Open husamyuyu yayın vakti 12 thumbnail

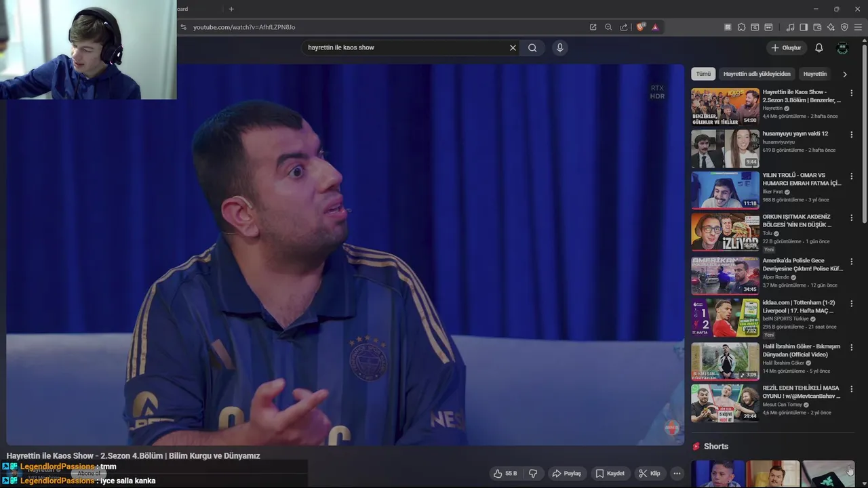coord(725,148)
